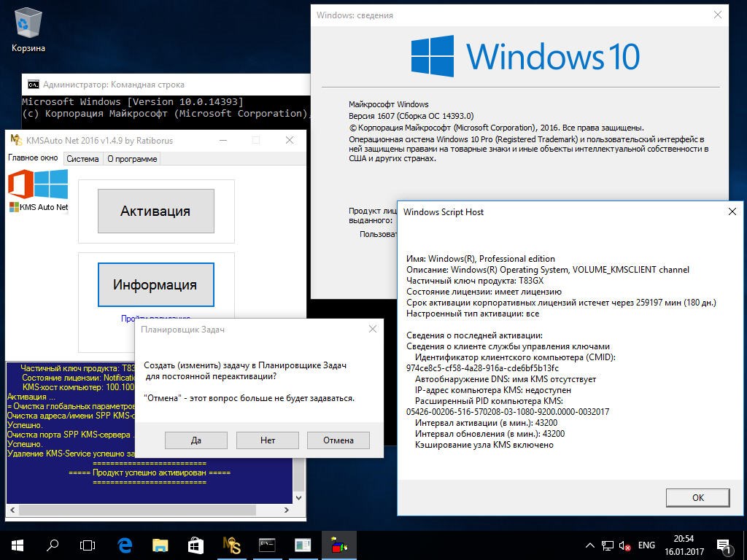Viewport: 747px width, 560px height.
Task: Click the KMSAuto Net title bar icon
Action: point(16,141)
